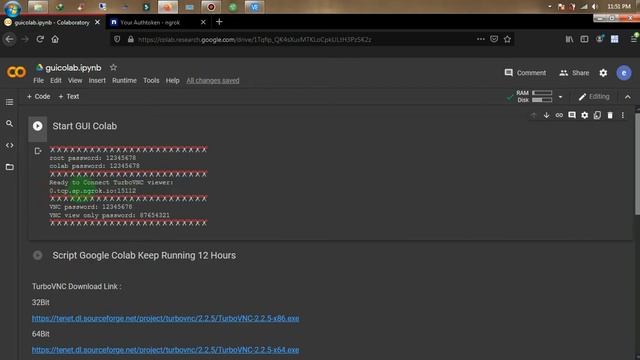Screen dimensions: 640x360
Task: Open the account avatar menu
Action: [x=624, y=73]
